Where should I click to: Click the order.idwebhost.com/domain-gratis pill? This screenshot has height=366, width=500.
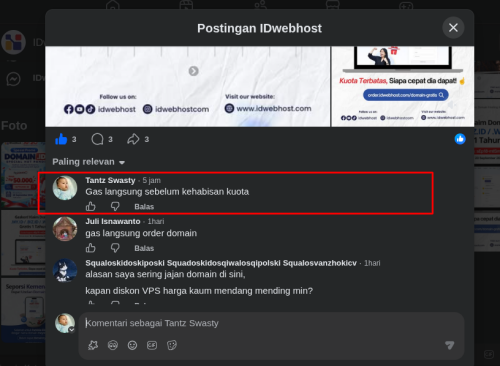406,95
